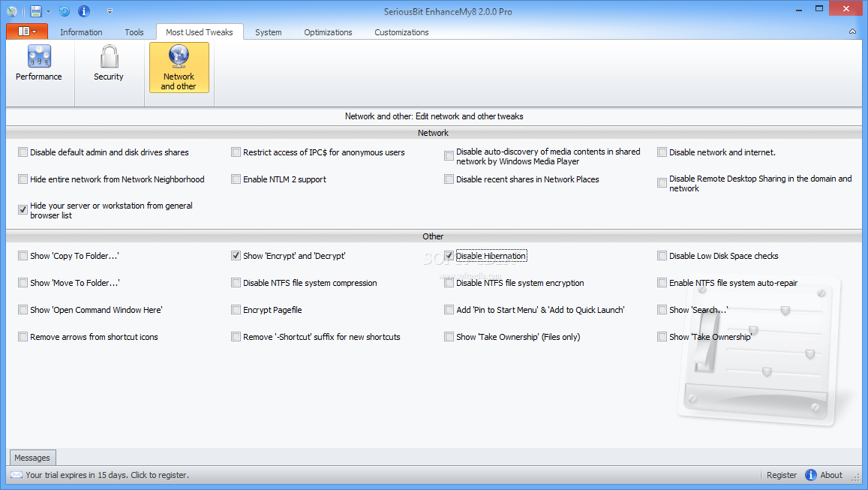
Task: Switch to the Tools tab
Action: (x=134, y=32)
